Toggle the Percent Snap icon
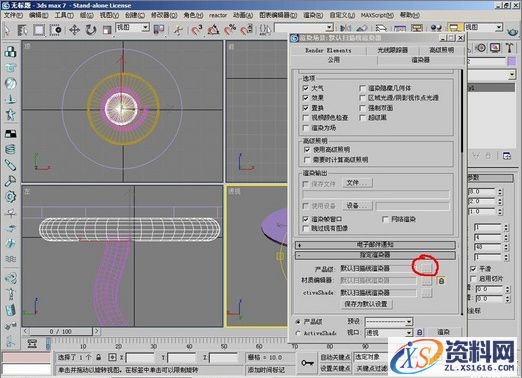Image resolution: width=522 pixels, height=378 pixels. coord(230,30)
